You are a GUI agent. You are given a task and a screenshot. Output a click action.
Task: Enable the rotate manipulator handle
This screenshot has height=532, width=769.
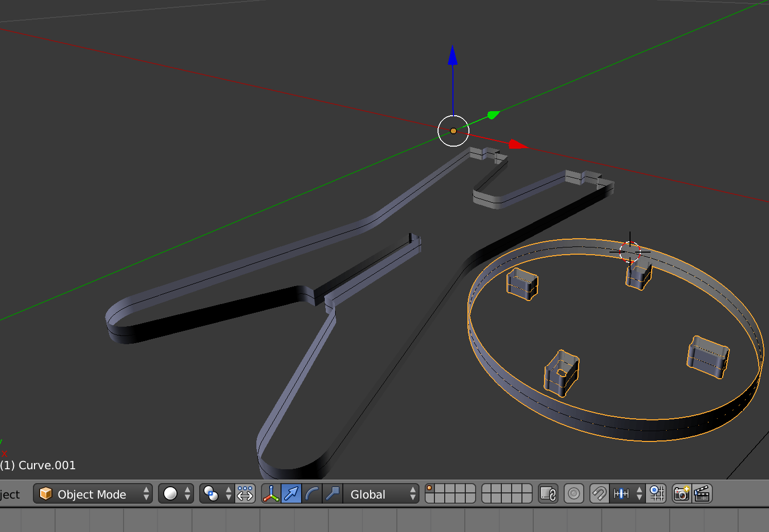(x=312, y=494)
